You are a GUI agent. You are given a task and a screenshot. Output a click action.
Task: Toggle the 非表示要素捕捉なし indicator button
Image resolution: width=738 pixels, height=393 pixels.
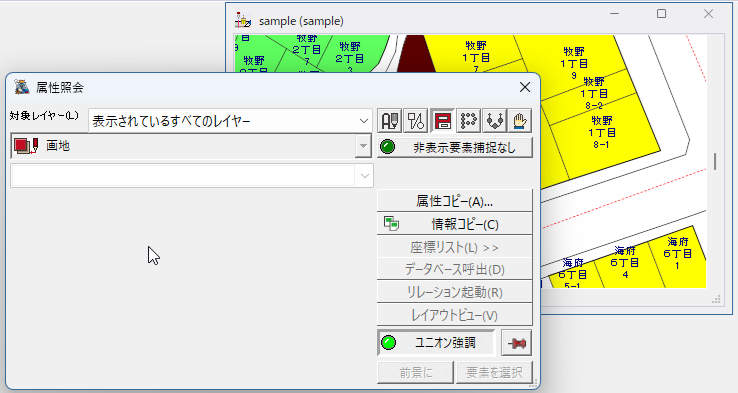tap(455, 147)
